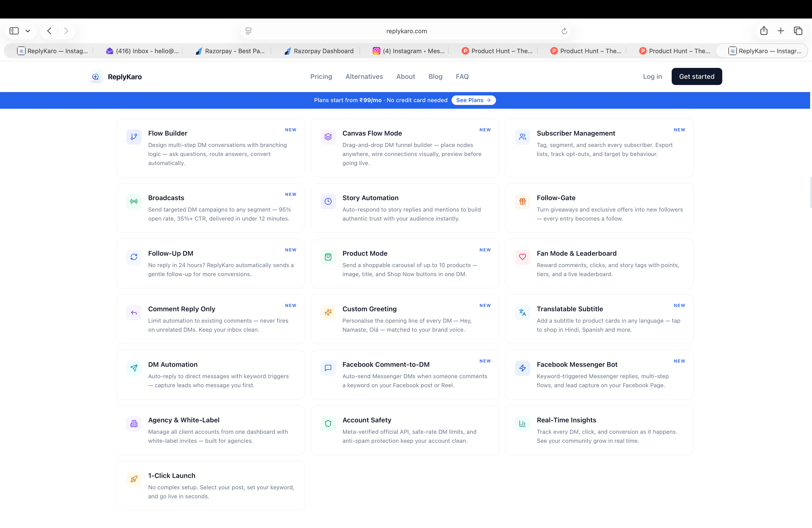Open the Alternatives nav link

[x=364, y=77]
